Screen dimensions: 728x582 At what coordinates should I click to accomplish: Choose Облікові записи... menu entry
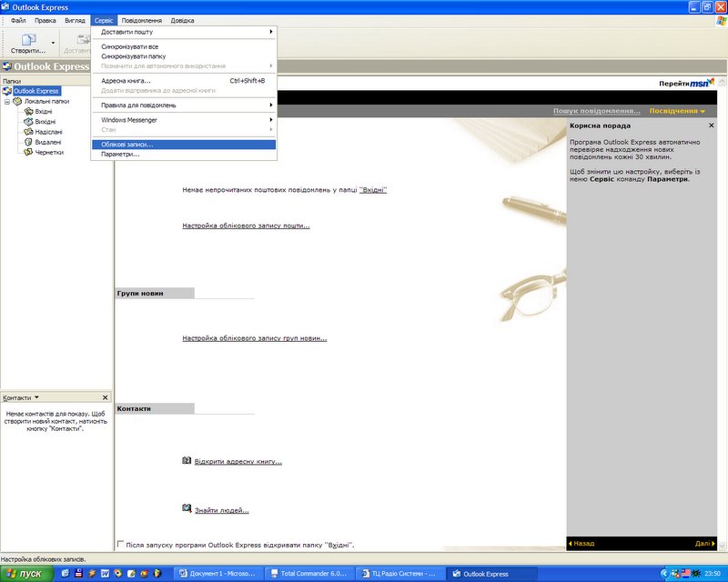184,145
